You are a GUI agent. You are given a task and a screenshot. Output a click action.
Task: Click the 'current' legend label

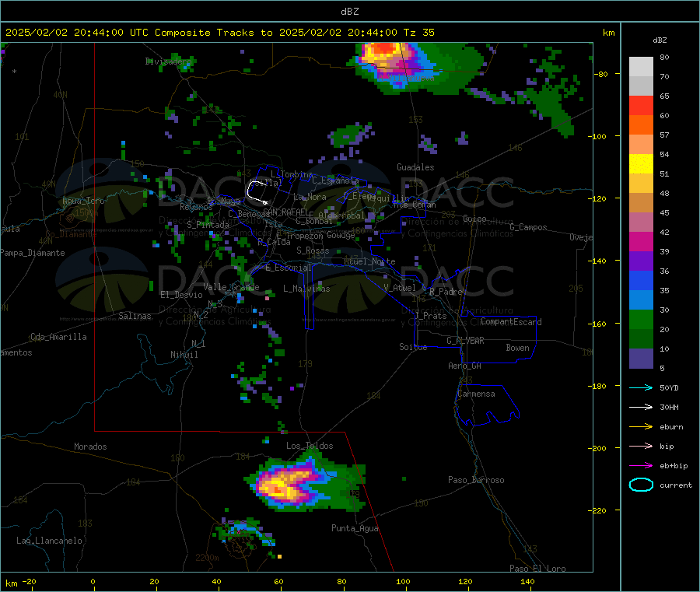click(676, 485)
